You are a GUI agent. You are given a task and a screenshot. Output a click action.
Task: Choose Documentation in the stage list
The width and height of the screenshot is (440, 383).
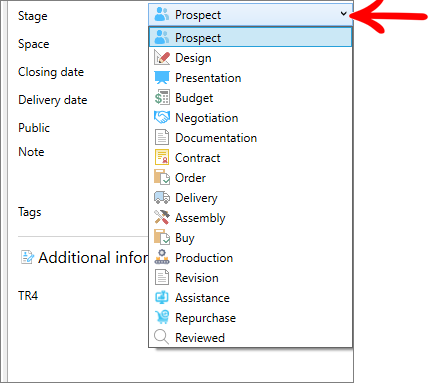[250, 138]
